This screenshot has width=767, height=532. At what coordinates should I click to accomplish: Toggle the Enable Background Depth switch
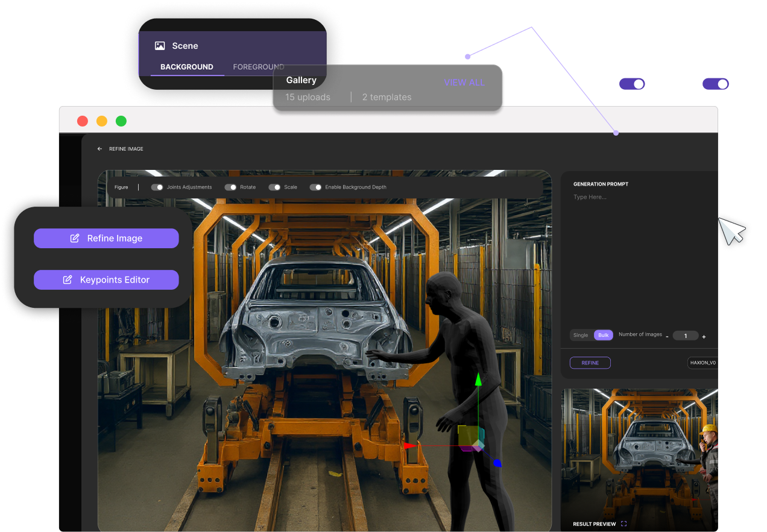315,187
